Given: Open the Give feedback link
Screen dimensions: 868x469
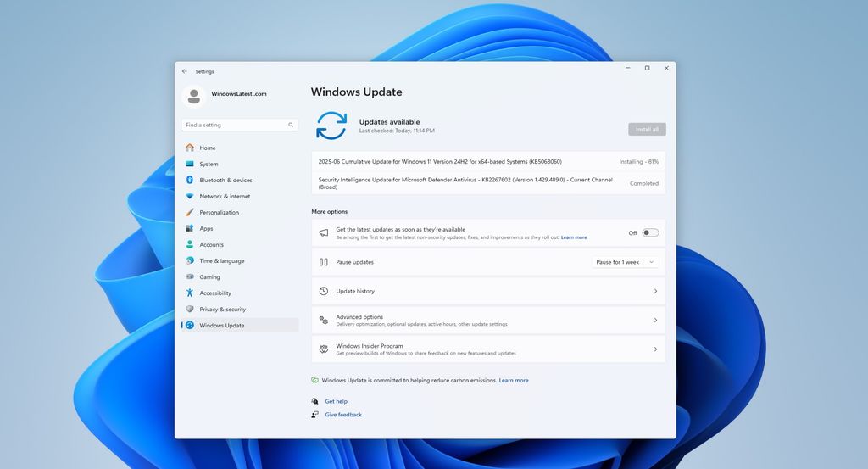Looking at the screenshot, I should [x=343, y=415].
